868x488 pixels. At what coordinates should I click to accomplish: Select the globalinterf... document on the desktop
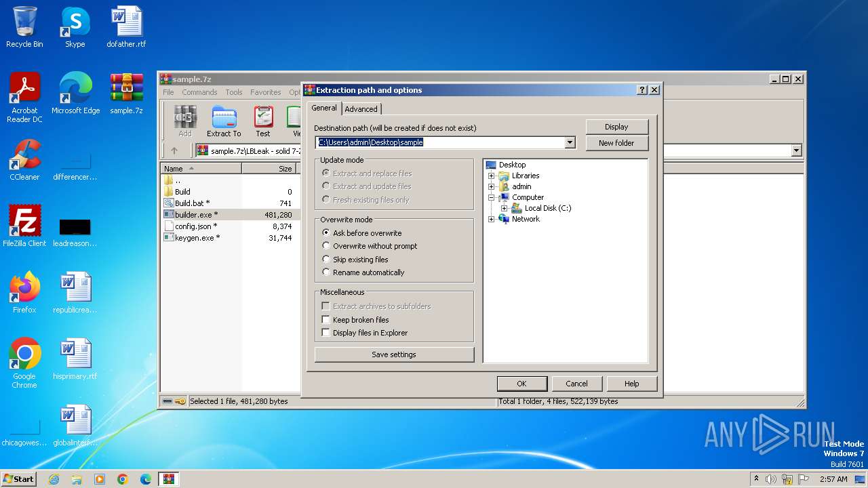[75, 426]
